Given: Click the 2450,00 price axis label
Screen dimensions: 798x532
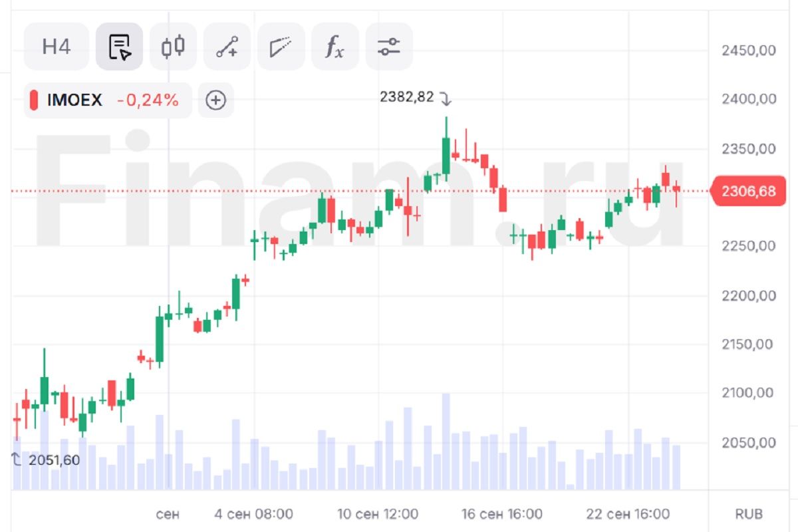Looking at the screenshot, I should [749, 51].
